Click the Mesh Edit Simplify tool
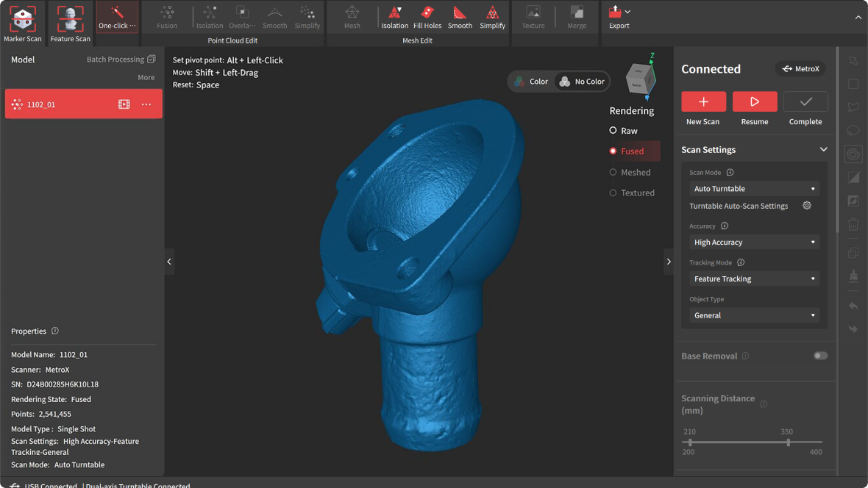This screenshot has width=868, height=488. [492, 18]
